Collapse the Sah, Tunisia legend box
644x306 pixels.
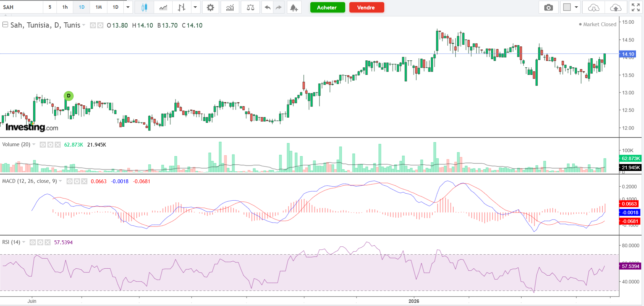coord(5,25)
